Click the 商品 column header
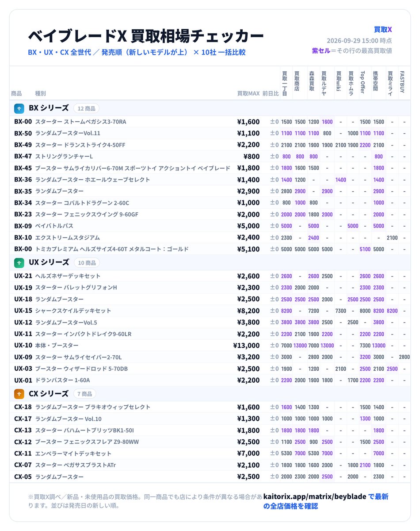 click(x=16, y=93)
